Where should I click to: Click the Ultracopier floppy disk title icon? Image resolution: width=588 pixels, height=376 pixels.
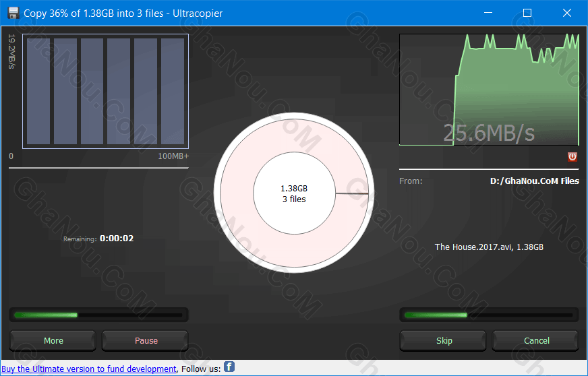pyautogui.click(x=13, y=13)
